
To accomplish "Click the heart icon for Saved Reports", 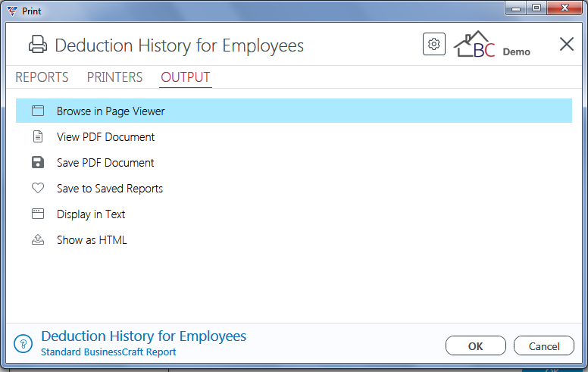I will (38, 188).
